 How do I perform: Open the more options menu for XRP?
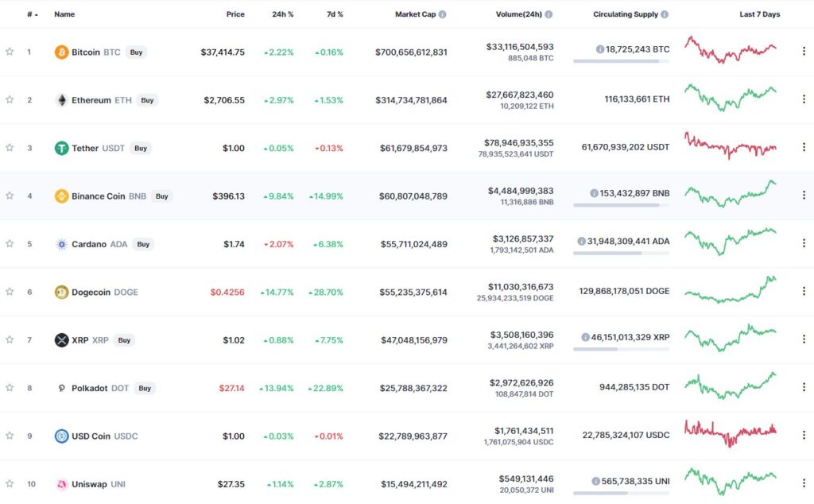pyautogui.click(x=804, y=339)
